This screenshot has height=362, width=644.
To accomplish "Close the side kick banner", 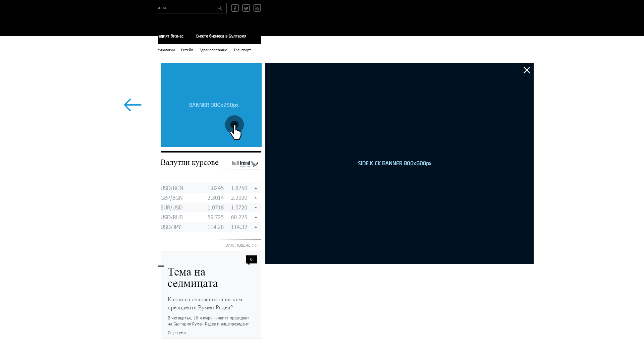I will 527,70.
